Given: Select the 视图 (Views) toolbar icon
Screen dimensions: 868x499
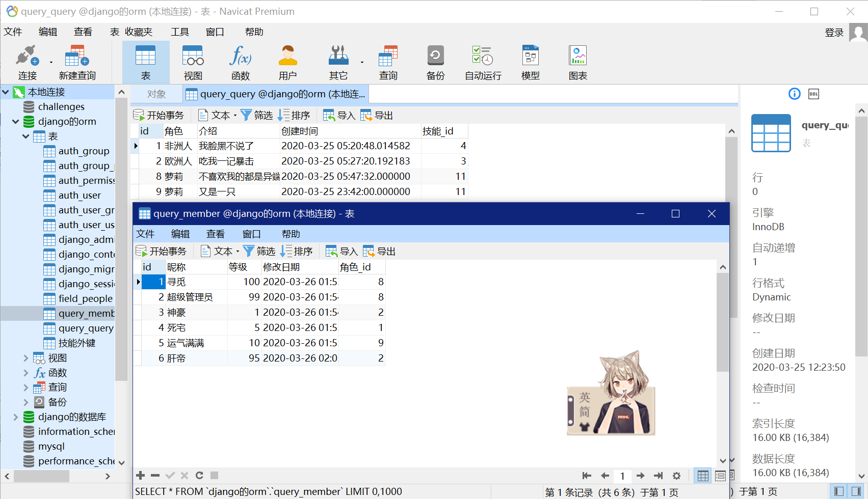Looking at the screenshot, I should click(x=193, y=61).
